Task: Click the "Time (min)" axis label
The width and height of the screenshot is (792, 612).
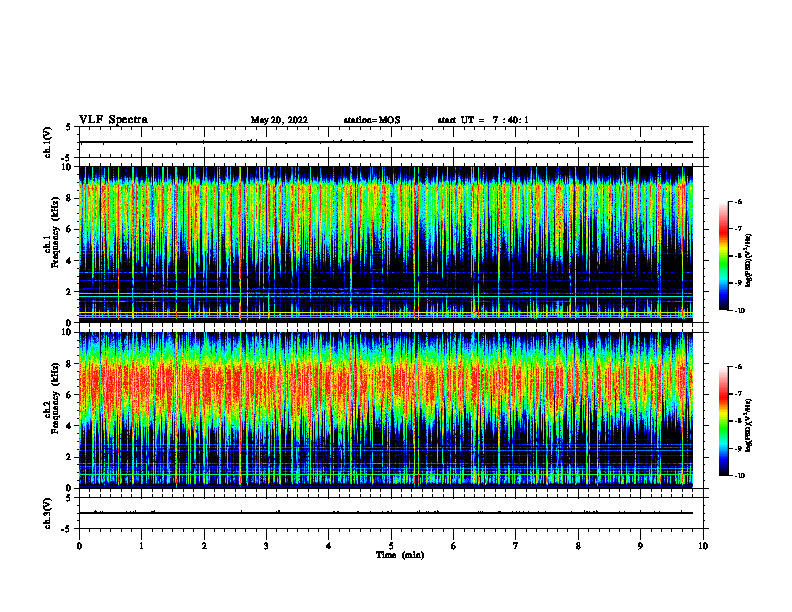Action: pos(400,555)
